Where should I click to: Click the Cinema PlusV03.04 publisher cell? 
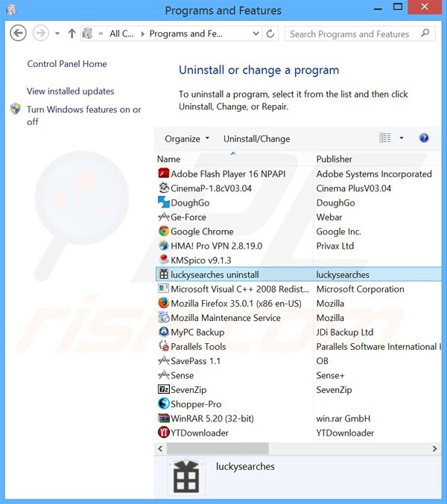pos(353,188)
